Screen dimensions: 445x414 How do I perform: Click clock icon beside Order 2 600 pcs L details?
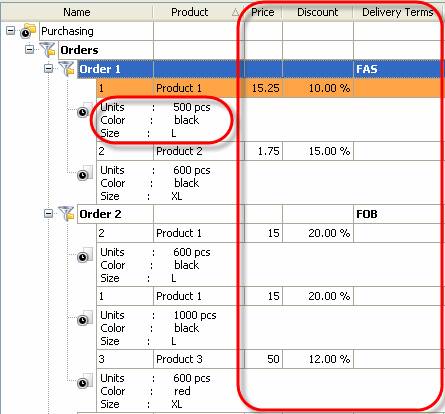84,256
